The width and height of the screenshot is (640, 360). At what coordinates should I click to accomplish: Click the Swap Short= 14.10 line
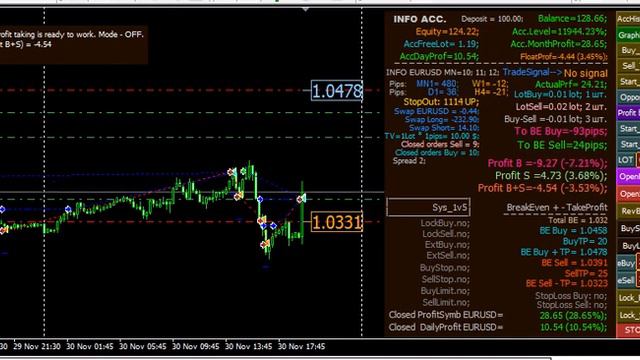tap(444, 128)
